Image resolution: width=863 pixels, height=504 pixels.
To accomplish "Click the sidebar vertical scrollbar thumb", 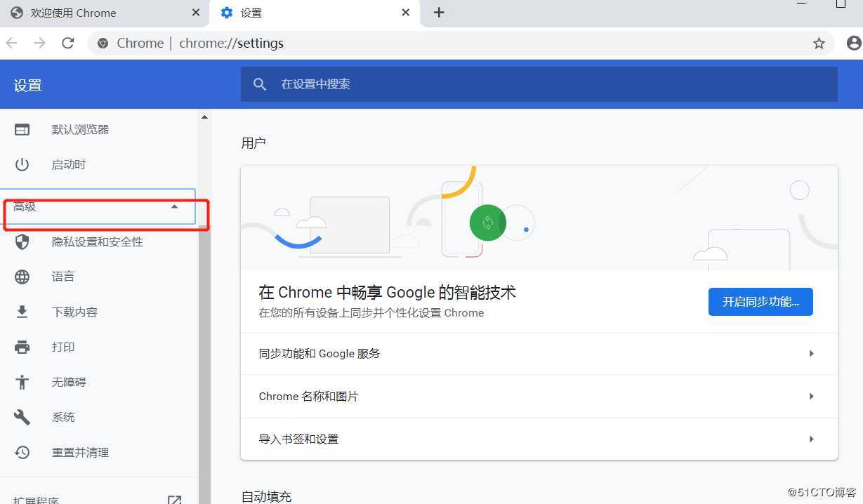I will pos(204,365).
